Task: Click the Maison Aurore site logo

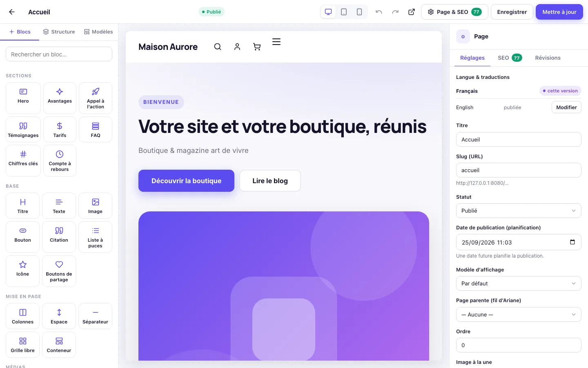Action: 168,47
